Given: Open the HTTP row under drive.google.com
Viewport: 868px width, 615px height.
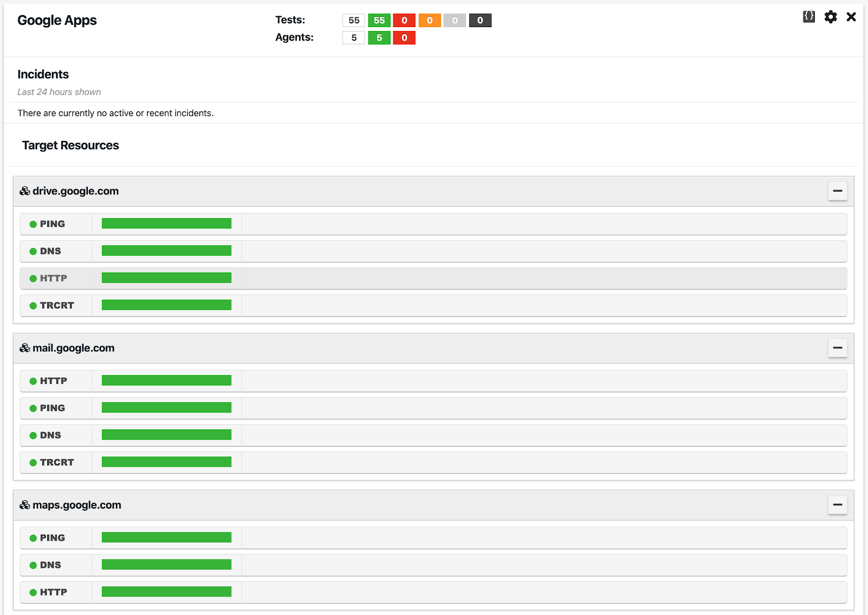Looking at the screenshot, I should click(433, 278).
